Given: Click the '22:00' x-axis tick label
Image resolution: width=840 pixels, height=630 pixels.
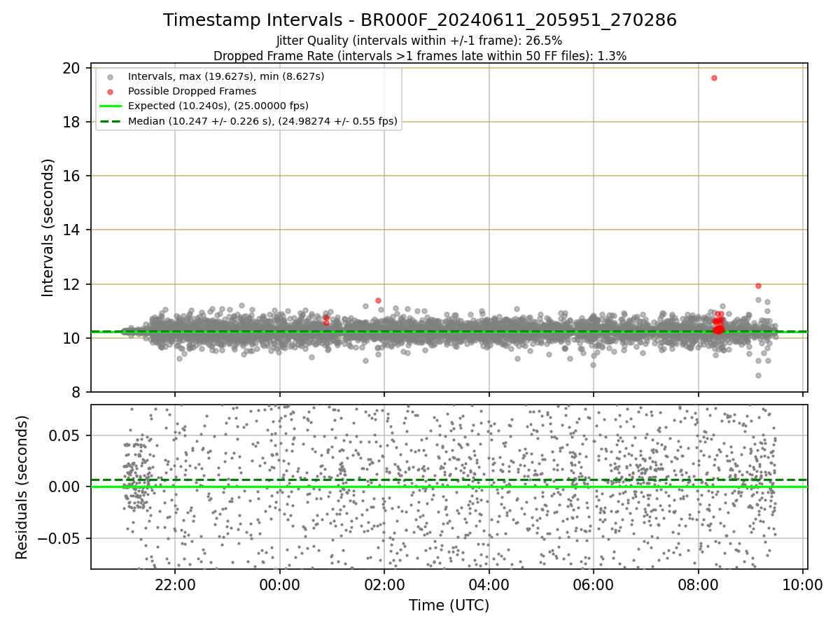Looking at the screenshot, I should point(175,585).
